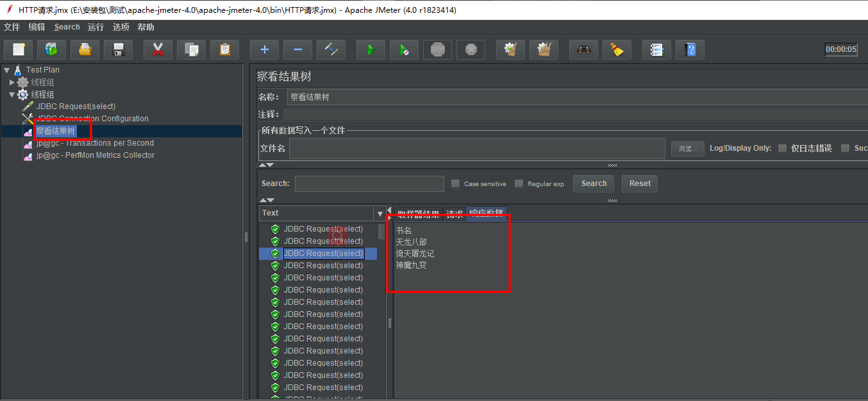Select JDBC Connection Configuration tree item
The width and height of the screenshot is (868, 401).
[92, 119]
